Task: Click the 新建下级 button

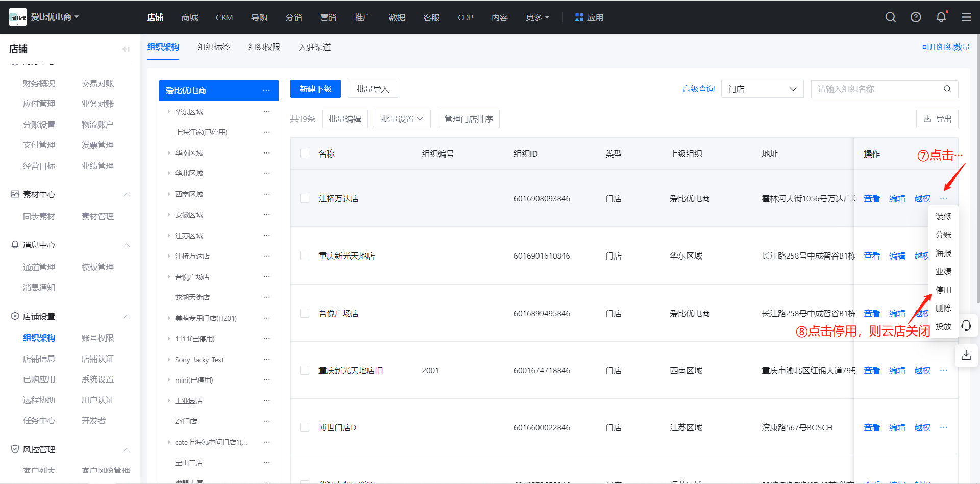Action: [x=315, y=89]
